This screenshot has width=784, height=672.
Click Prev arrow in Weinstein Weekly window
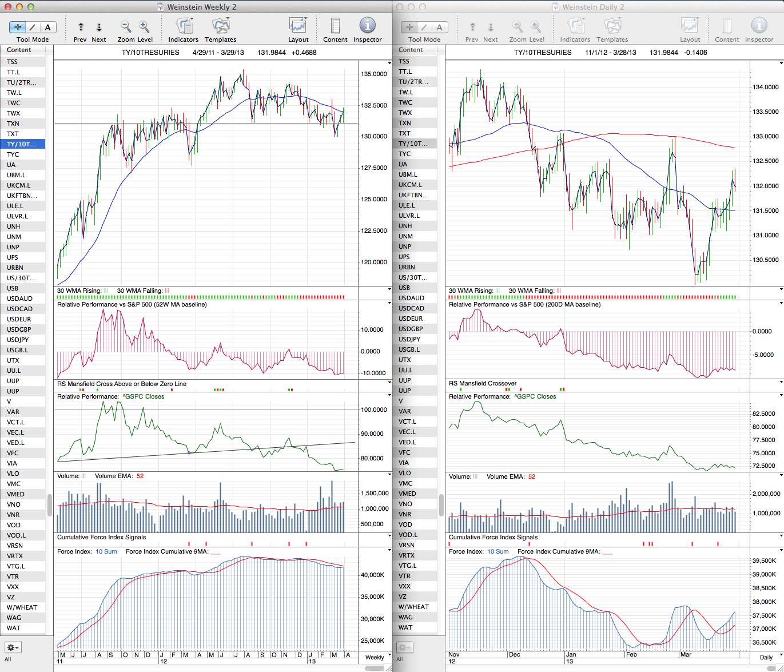pos(80,27)
